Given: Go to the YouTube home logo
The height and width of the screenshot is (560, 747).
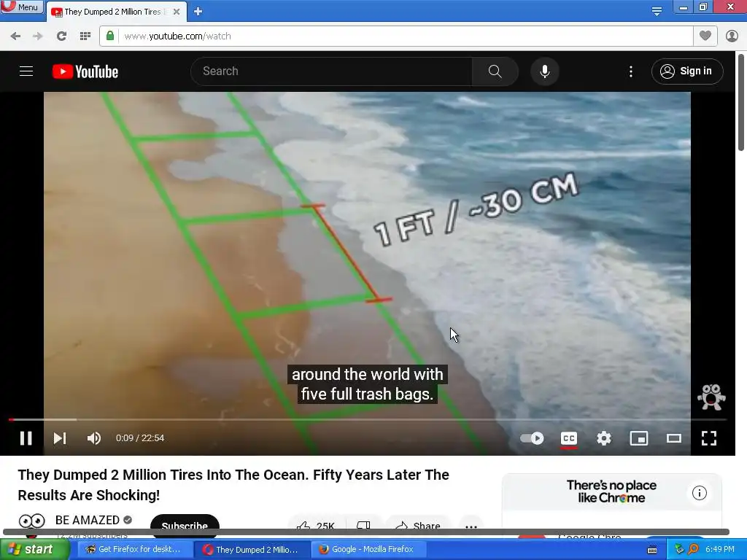Looking at the screenshot, I should 85,71.
